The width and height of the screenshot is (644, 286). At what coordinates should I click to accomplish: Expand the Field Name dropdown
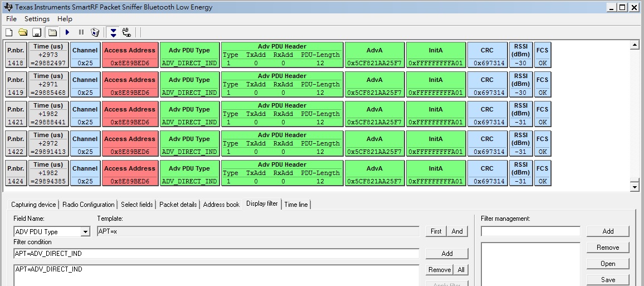(85, 232)
